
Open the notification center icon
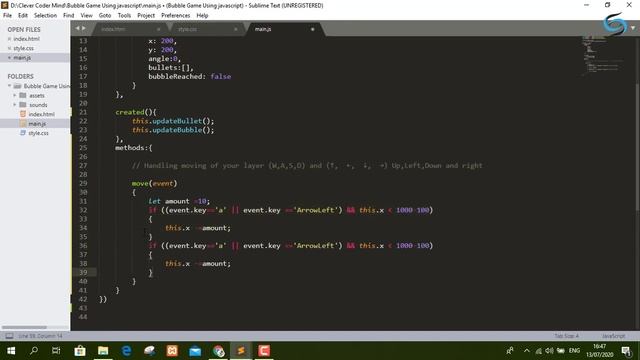click(627, 351)
